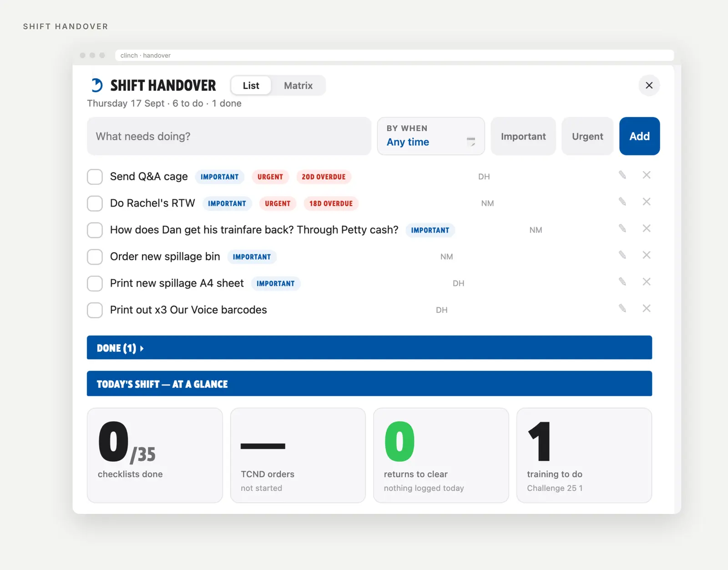Click IMPORTANT badge on Send Q&A cage
Screen dimensions: 728x570
219,177
